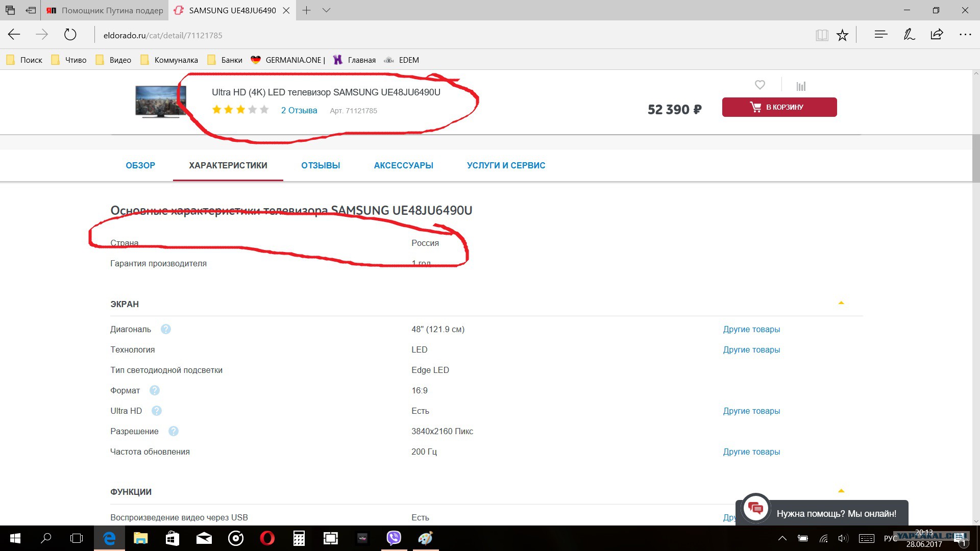Open volume control in system tray
Image resolution: width=980 pixels, height=551 pixels.
843,538
